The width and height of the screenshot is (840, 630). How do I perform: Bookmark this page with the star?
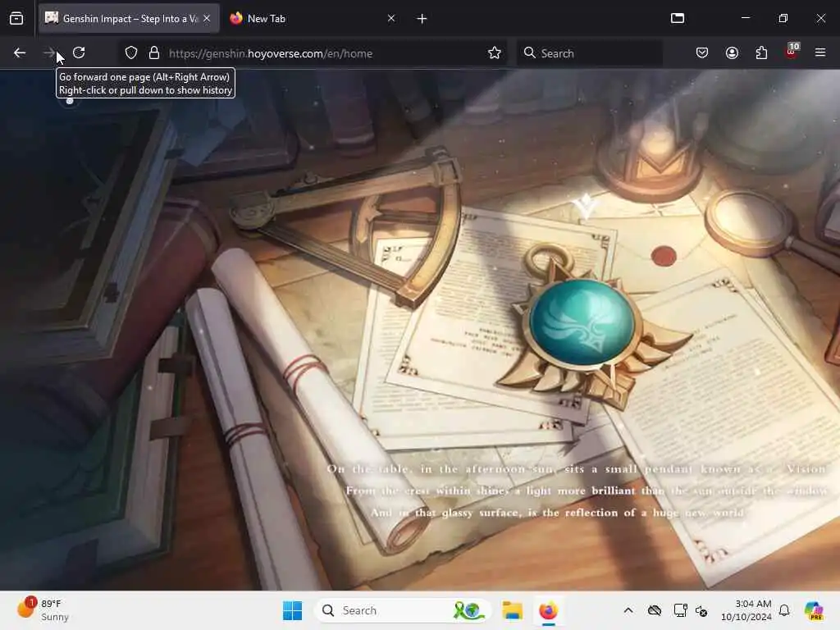click(495, 52)
